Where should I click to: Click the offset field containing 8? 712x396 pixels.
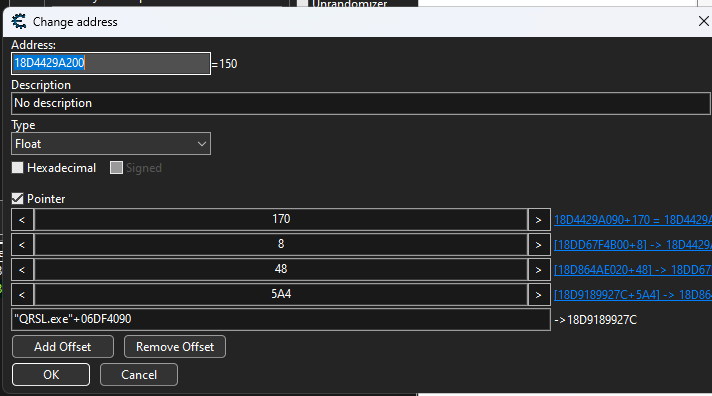[x=281, y=245]
